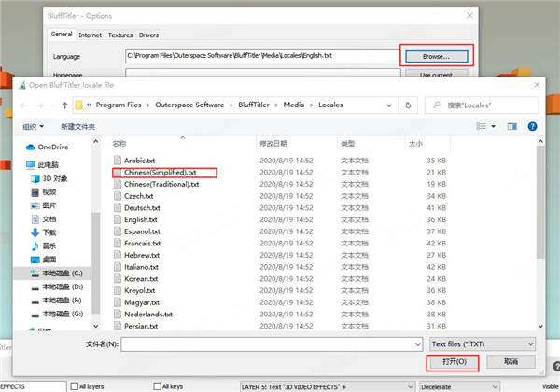560x392 pixels.
Task: Click 取消 to cancel file dialog
Action: tap(511, 361)
